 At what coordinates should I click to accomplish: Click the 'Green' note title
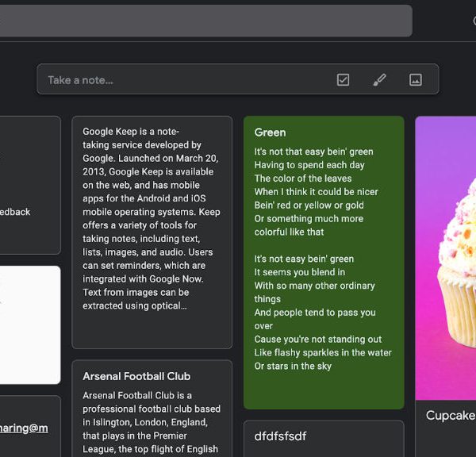click(x=271, y=132)
